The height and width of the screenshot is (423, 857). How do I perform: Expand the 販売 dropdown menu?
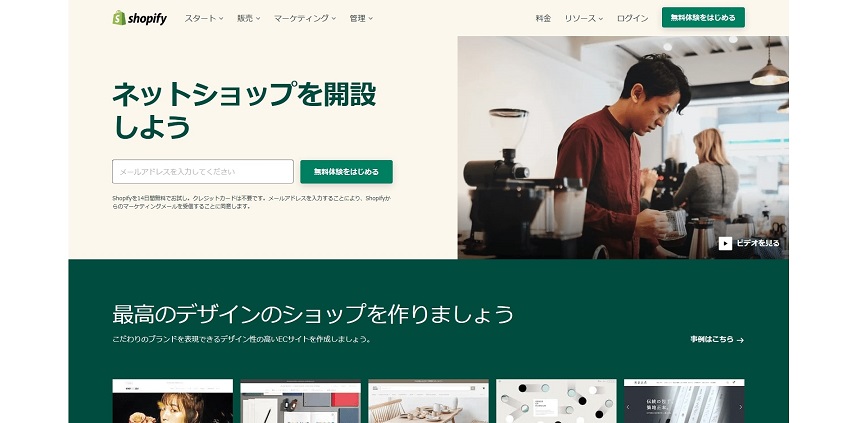249,18
